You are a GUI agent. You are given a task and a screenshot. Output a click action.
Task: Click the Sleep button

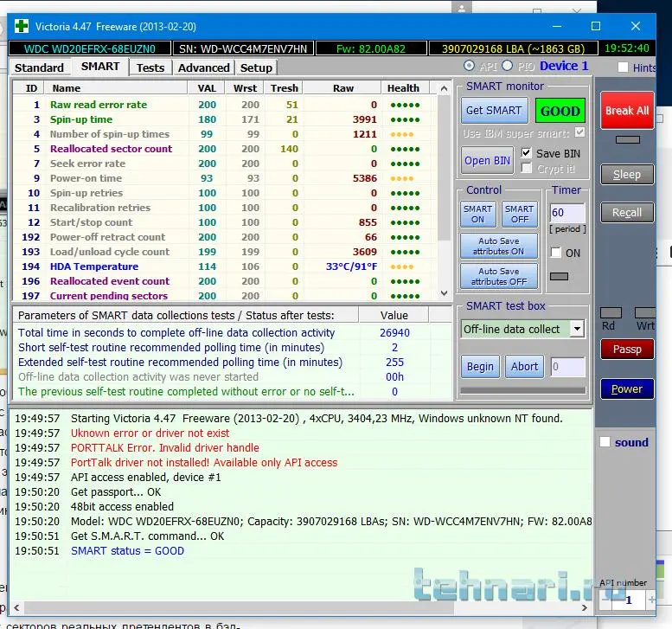[627, 175]
